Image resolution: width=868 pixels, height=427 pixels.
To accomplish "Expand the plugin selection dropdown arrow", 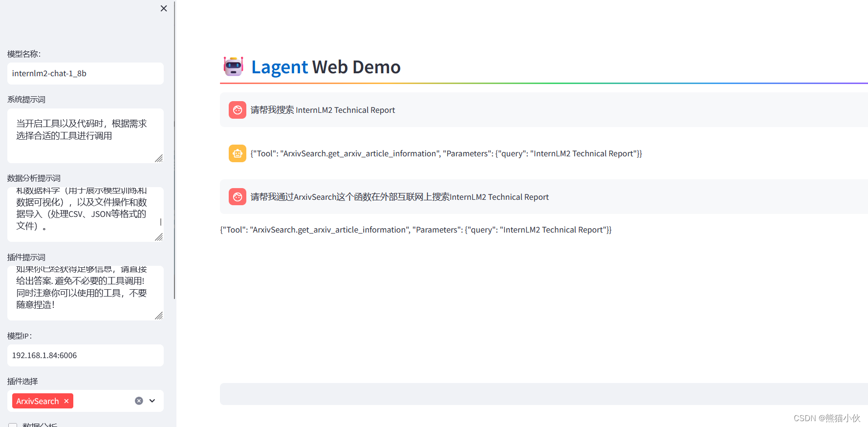I will click(x=152, y=401).
